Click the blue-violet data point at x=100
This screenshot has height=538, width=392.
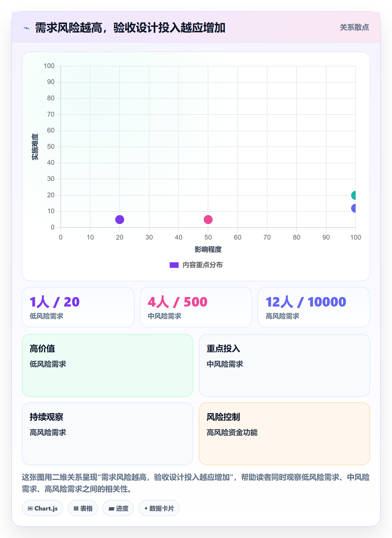point(354,208)
